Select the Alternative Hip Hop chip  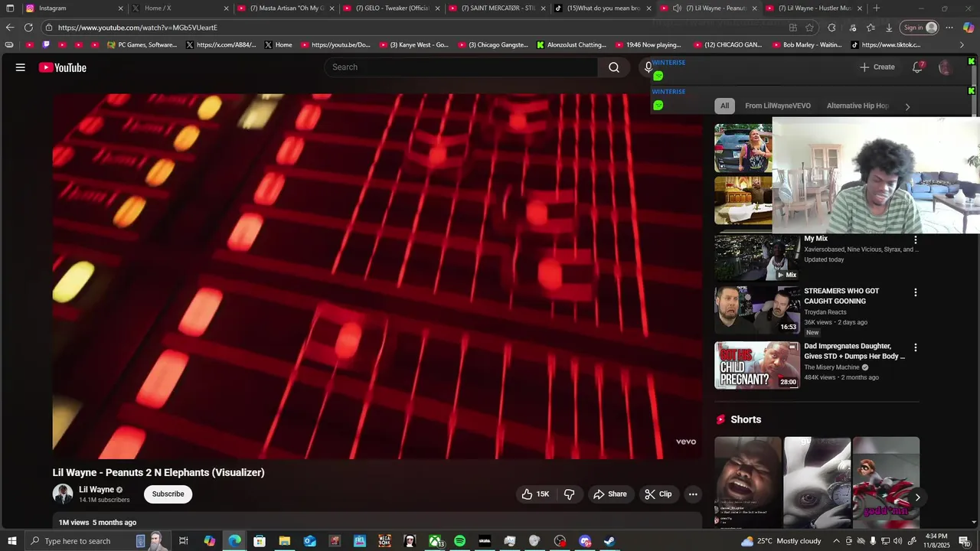pyautogui.click(x=857, y=106)
